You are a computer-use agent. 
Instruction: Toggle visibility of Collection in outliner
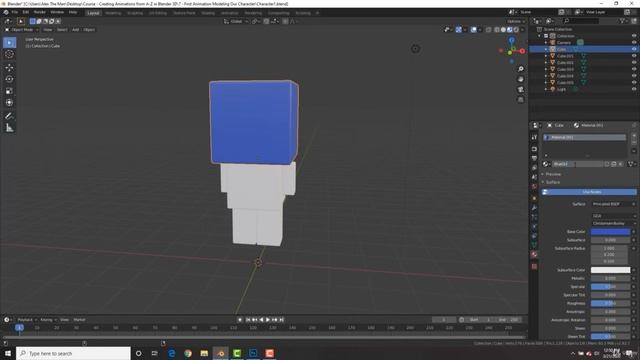point(634,36)
